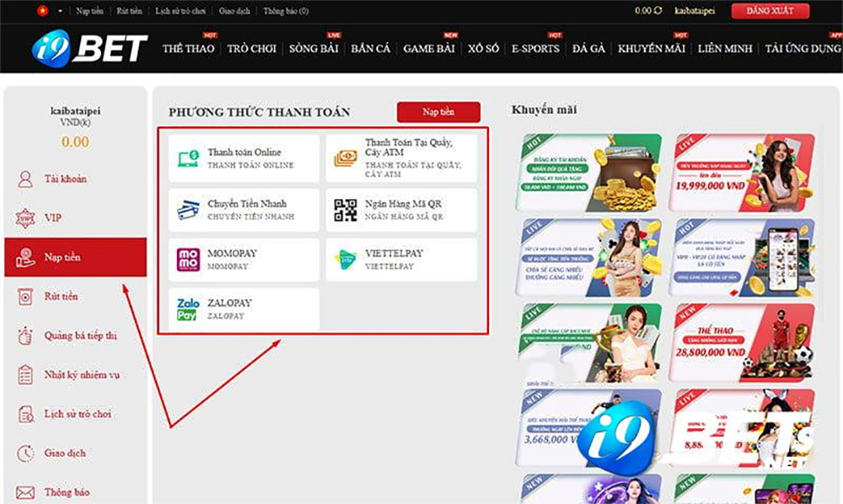Select the Ngân Hàng Mã QR payment label
Screen dimensions: 843x504
click(403, 204)
